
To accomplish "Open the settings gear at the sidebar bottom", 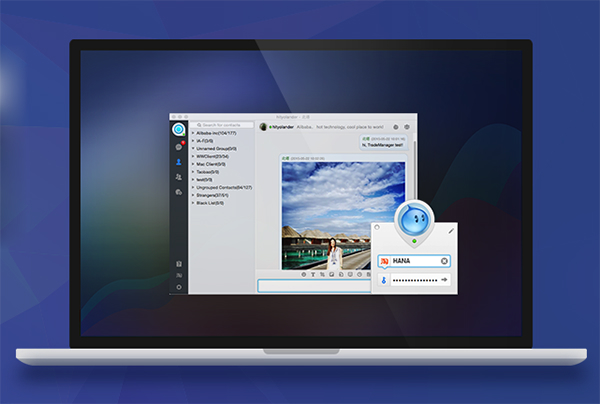I will coord(178,287).
